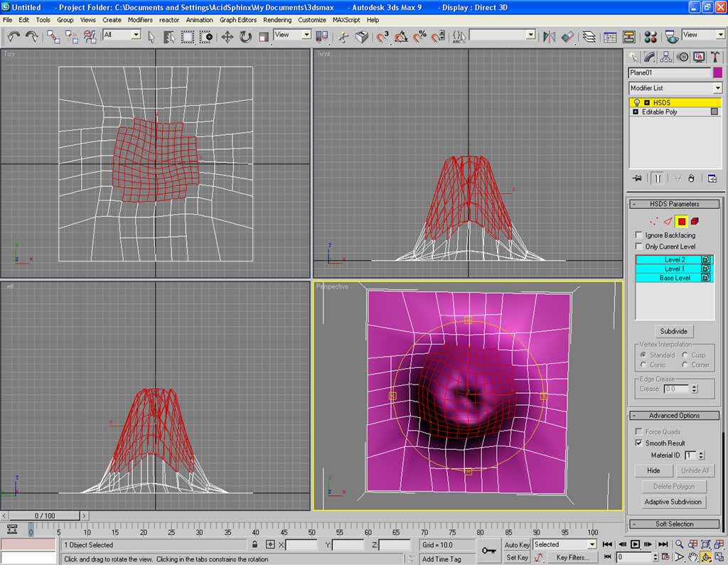Image resolution: width=728 pixels, height=565 pixels.
Task: Uncheck Smooth Result checkbox
Action: [x=638, y=443]
